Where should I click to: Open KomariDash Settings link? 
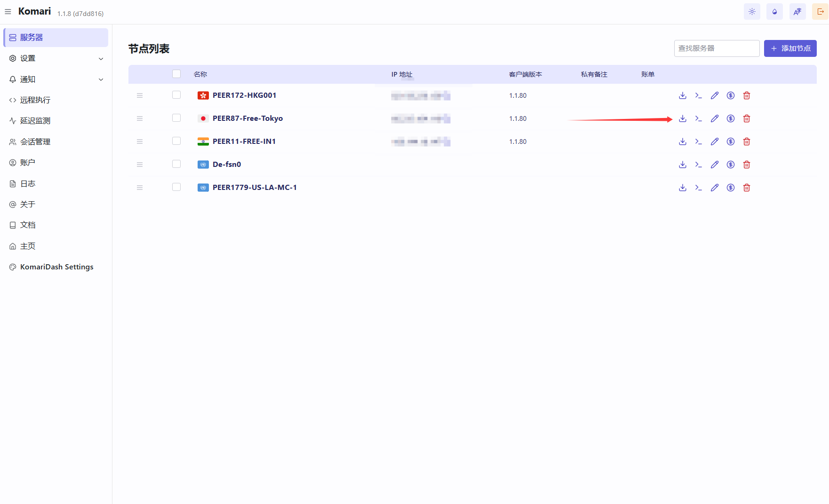pyautogui.click(x=56, y=267)
